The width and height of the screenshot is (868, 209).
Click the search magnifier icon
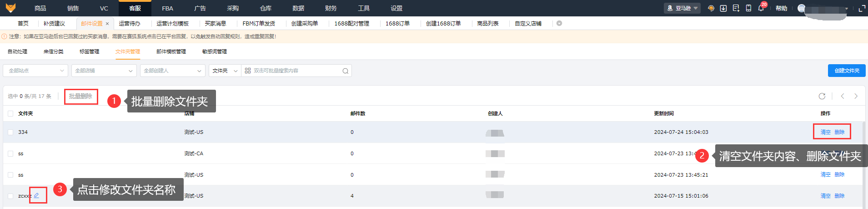[x=346, y=71]
